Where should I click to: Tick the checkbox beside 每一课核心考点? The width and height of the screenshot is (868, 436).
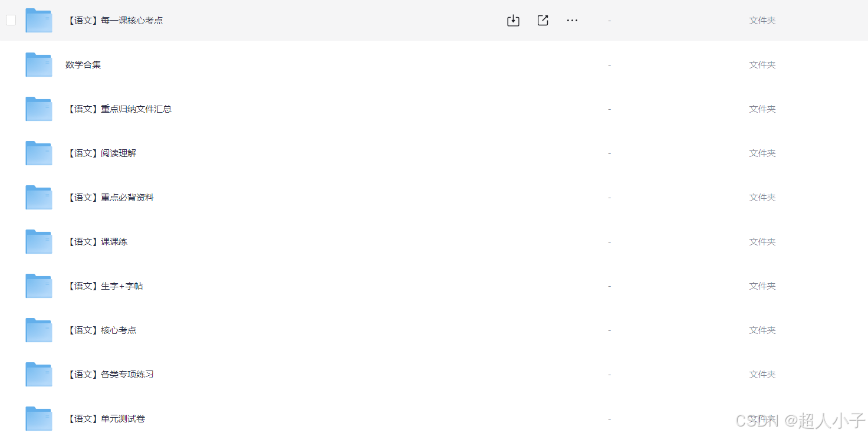pos(11,20)
